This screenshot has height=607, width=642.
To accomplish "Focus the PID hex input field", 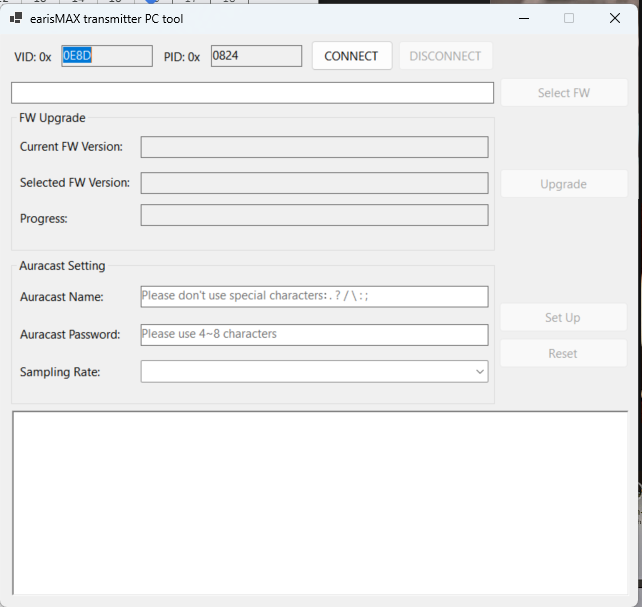I will (256, 56).
